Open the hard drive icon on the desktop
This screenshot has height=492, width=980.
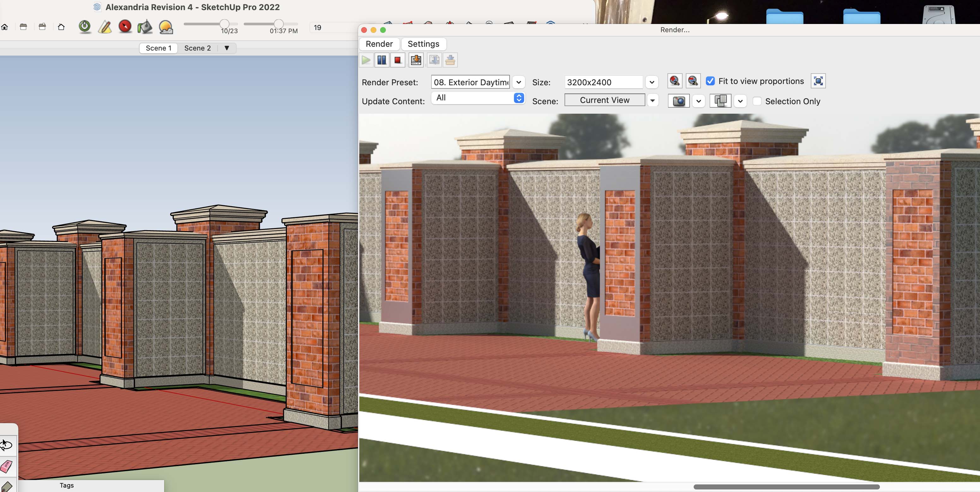coord(939,15)
